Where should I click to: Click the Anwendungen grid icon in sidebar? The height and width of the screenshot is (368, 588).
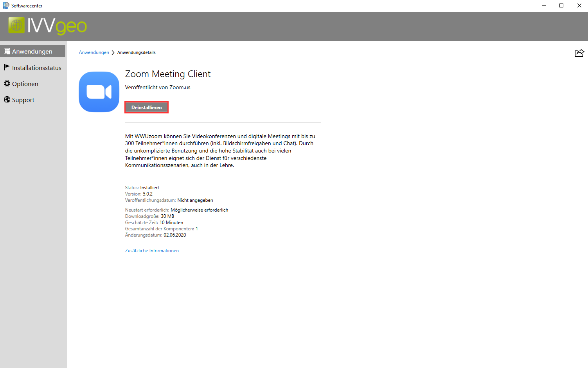point(7,51)
